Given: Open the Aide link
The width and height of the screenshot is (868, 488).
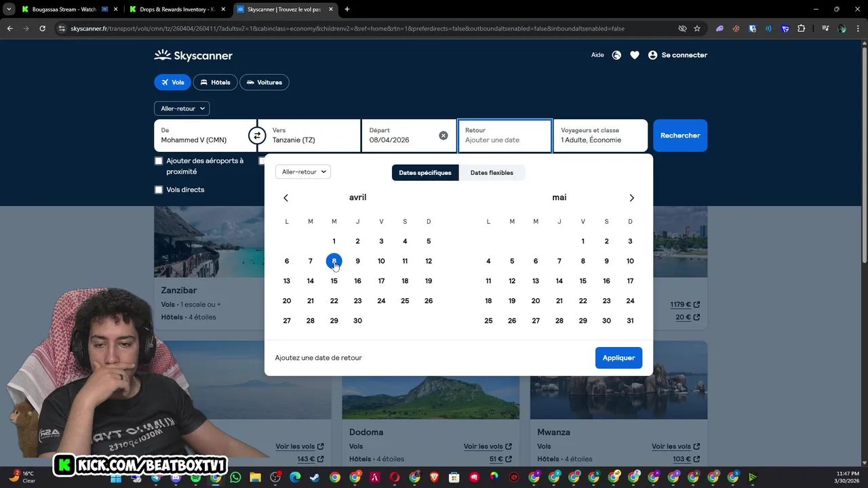Looking at the screenshot, I should (597, 55).
